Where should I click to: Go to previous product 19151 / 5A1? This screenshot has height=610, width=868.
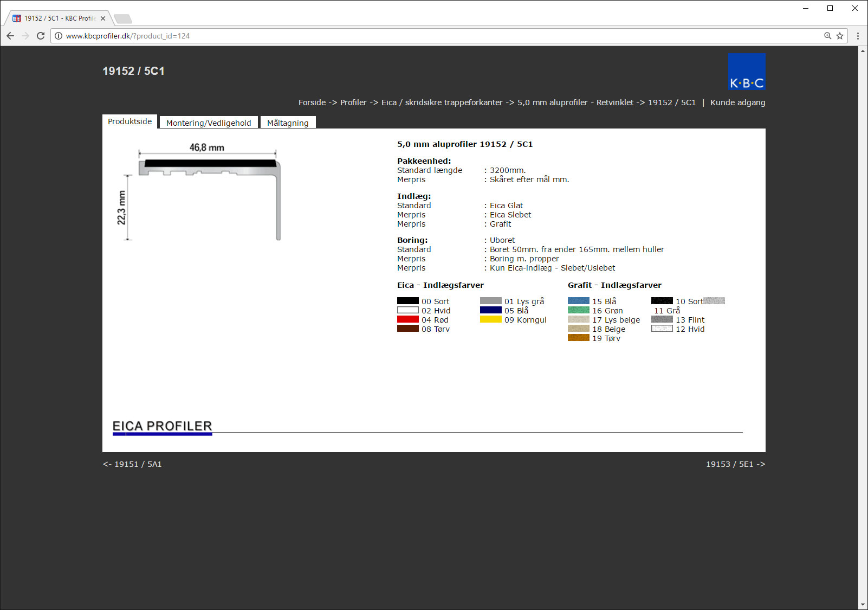click(x=132, y=464)
